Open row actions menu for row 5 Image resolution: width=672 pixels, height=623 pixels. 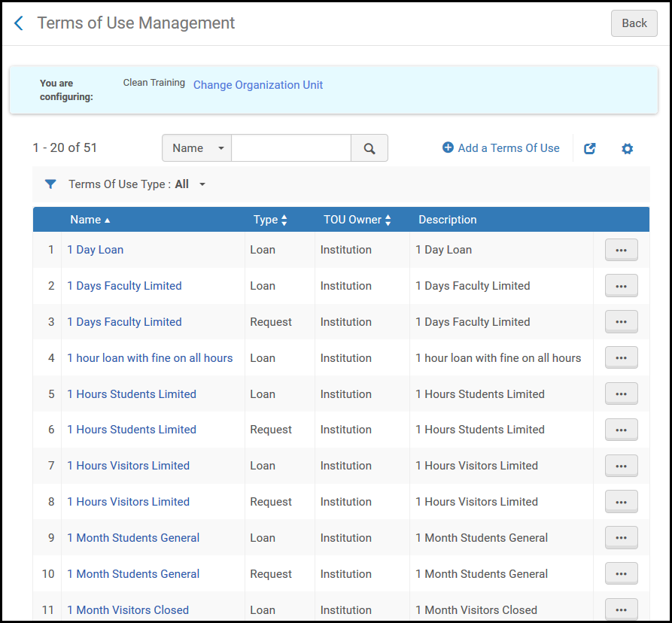[x=621, y=394]
